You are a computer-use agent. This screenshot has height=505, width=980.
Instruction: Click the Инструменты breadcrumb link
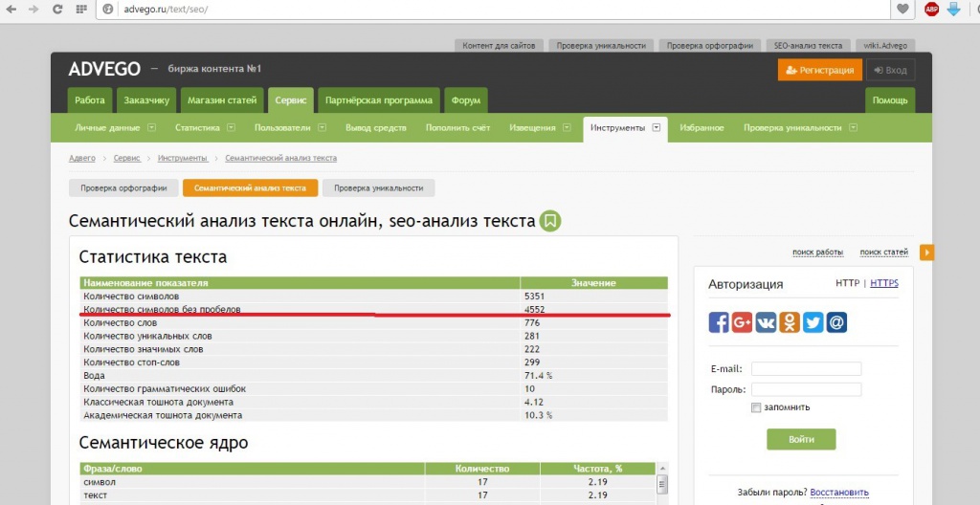[183, 158]
